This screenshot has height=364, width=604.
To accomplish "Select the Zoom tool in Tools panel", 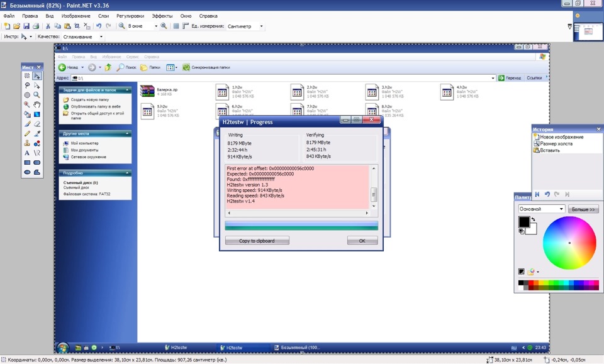I will coord(37,95).
